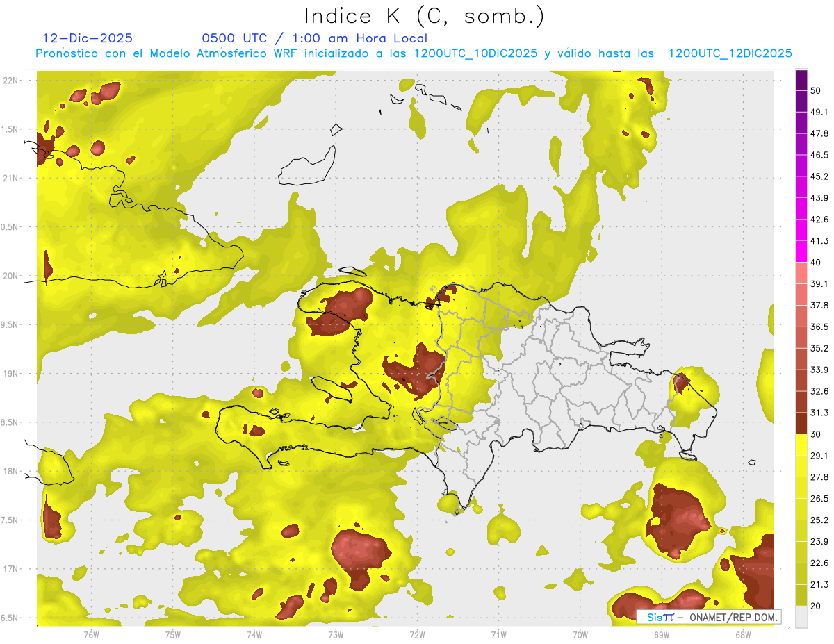Click the "39.1" colorbar value

point(819,283)
